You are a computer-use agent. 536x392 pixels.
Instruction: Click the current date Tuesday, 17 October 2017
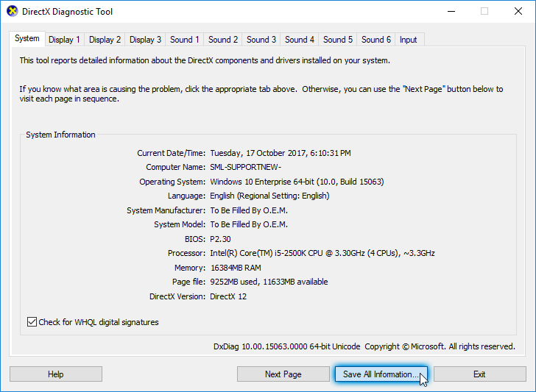click(281, 153)
